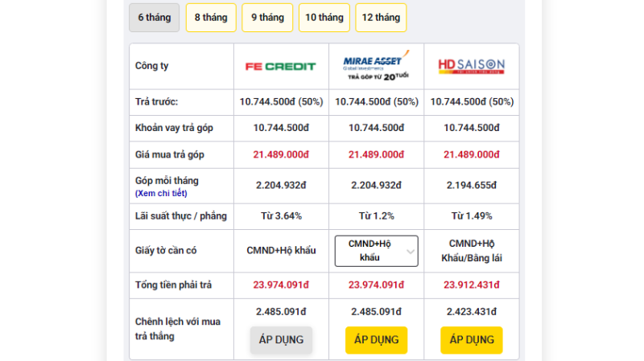Click Mirae Asset installment price 21.489.000đ
Viewport: 644px width, 361px height.
tap(376, 154)
